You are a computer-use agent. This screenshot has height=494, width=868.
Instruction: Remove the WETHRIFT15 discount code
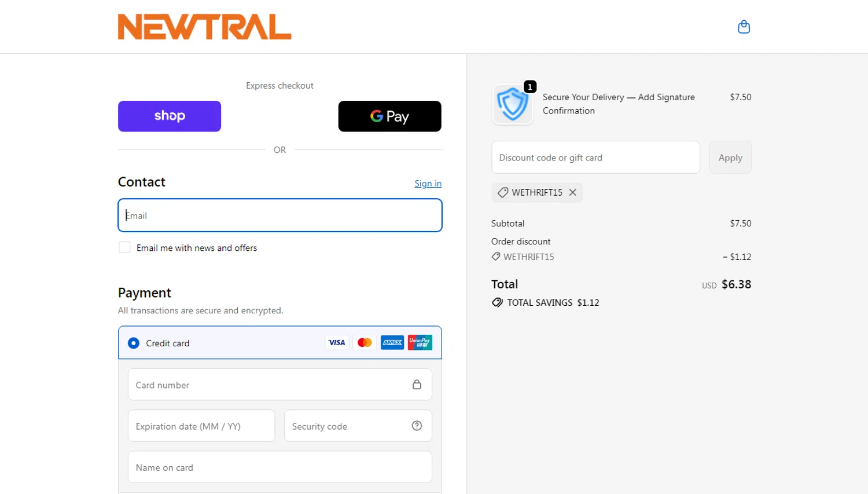[x=572, y=192]
